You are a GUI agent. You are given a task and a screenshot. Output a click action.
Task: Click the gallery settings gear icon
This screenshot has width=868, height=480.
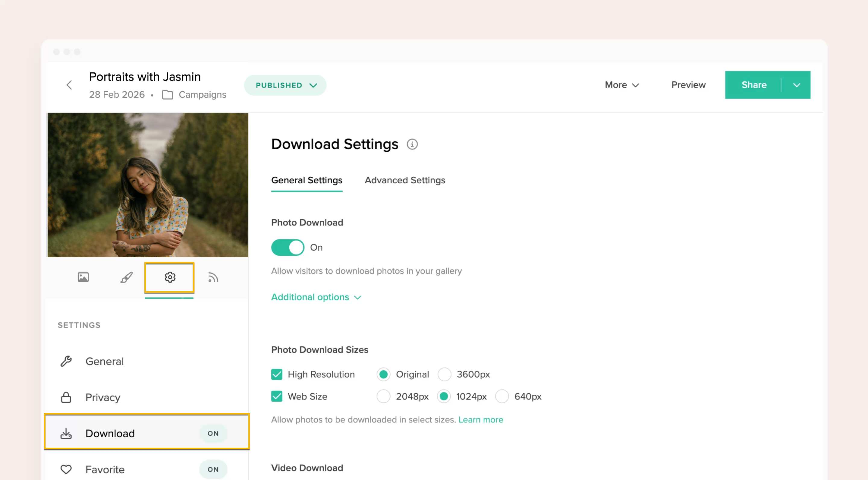169,277
